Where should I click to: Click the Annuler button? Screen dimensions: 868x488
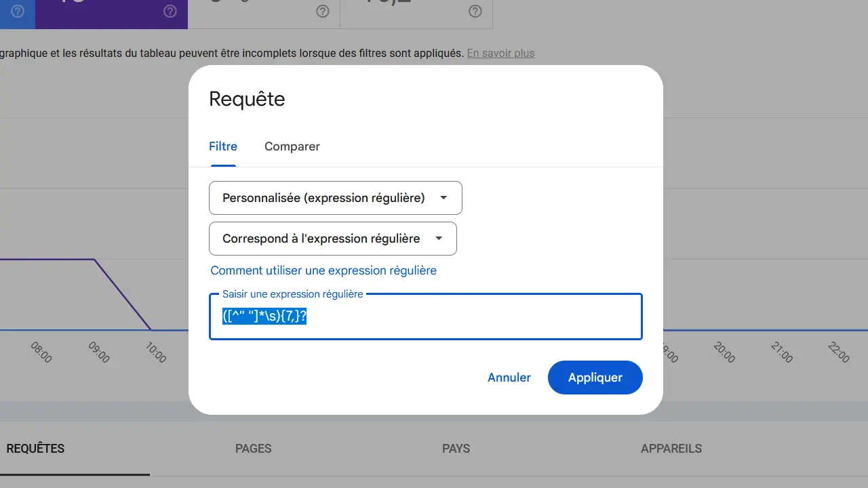click(x=509, y=378)
